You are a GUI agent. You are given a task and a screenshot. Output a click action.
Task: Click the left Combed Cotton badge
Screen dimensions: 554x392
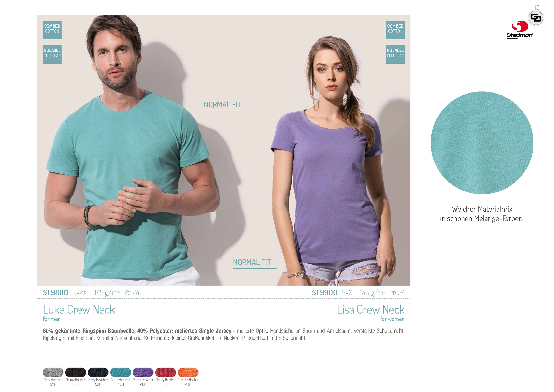[52, 30]
